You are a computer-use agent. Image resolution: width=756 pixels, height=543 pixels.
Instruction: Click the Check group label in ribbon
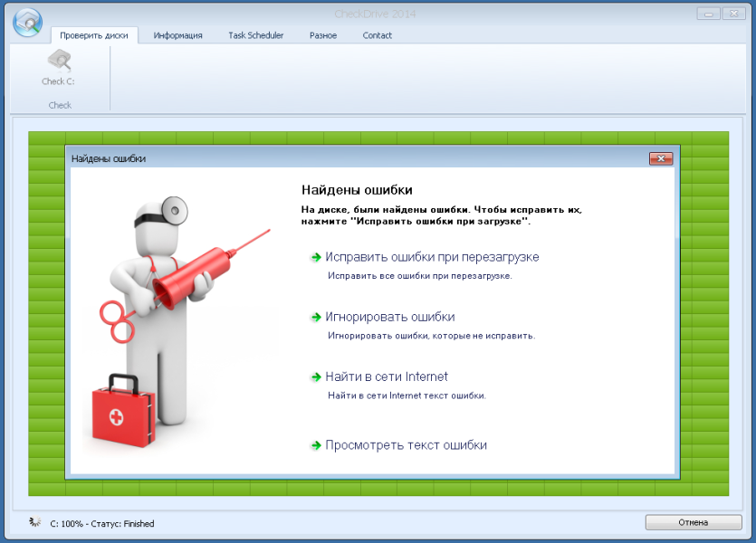pyautogui.click(x=60, y=105)
